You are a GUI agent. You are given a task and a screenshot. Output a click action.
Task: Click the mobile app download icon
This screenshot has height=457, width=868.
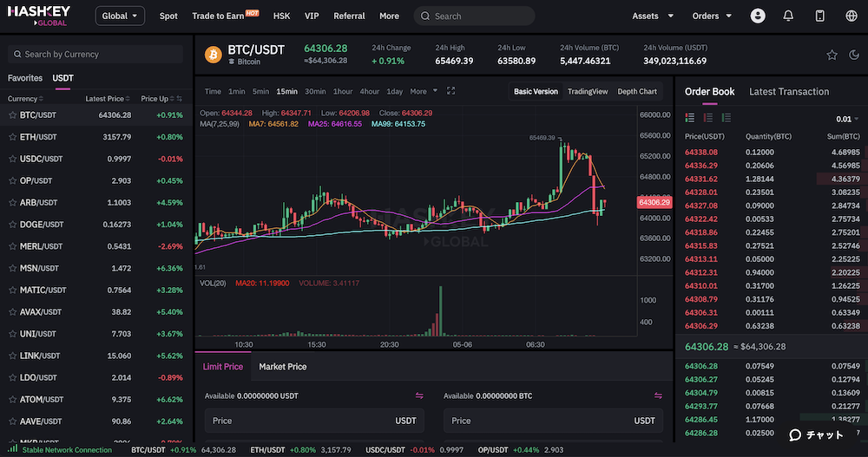(819, 16)
